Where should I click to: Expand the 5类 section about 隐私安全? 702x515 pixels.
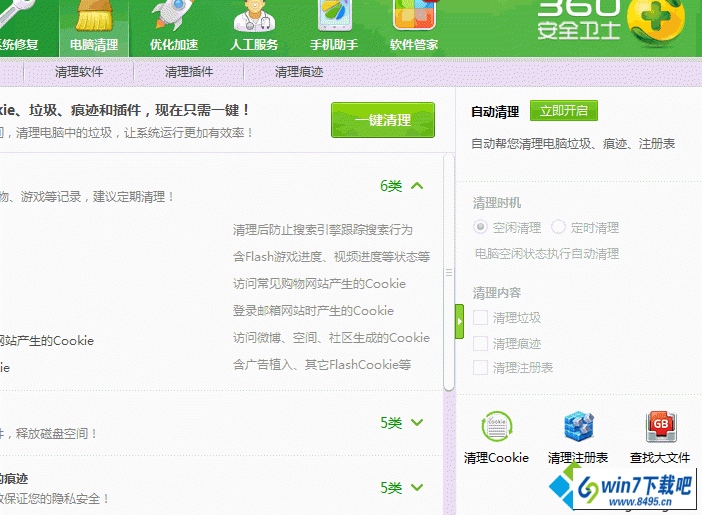coord(417,487)
